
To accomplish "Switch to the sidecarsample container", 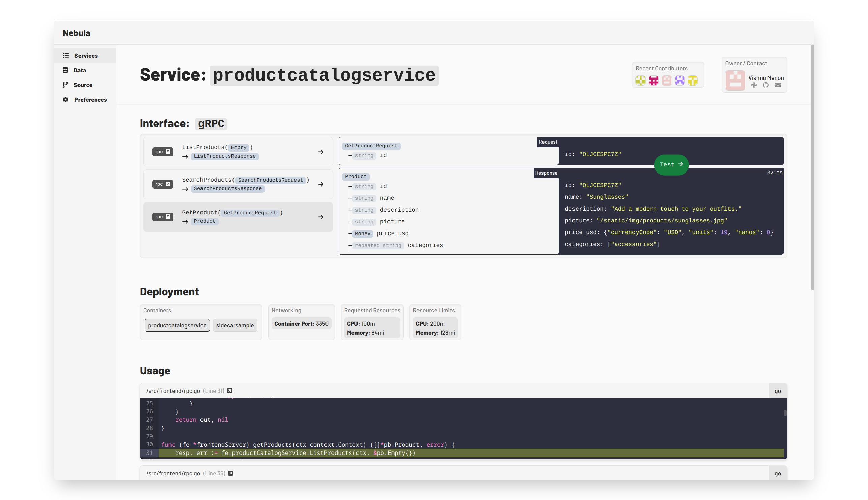I will click(235, 325).
